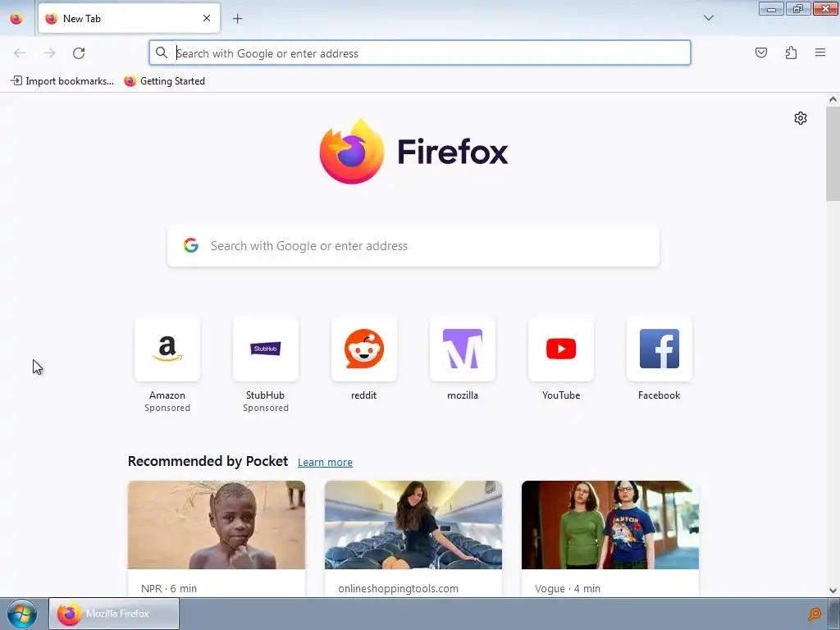Open the mozilla shortcut tile
The width and height of the screenshot is (840, 630).
coord(463,349)
